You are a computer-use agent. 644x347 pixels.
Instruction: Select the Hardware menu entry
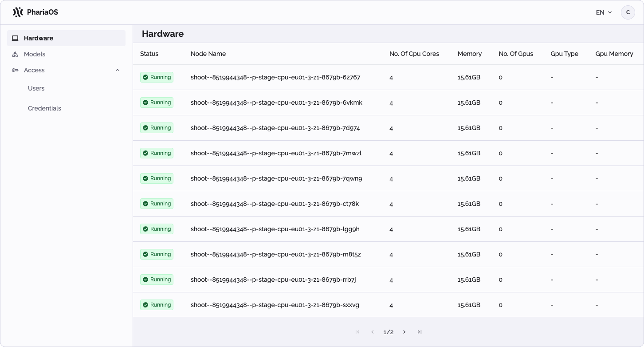[x=39, y=38]
